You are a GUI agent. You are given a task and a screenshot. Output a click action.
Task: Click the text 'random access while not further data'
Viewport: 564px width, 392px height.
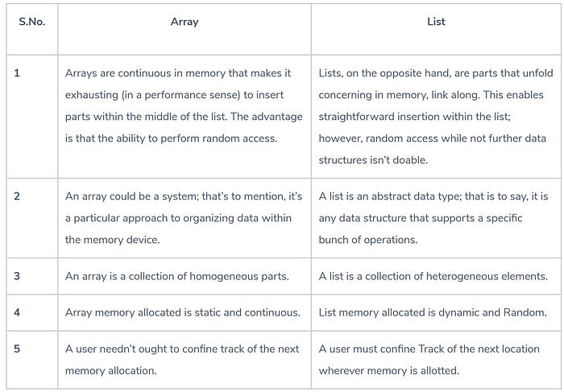pos(456,138)
